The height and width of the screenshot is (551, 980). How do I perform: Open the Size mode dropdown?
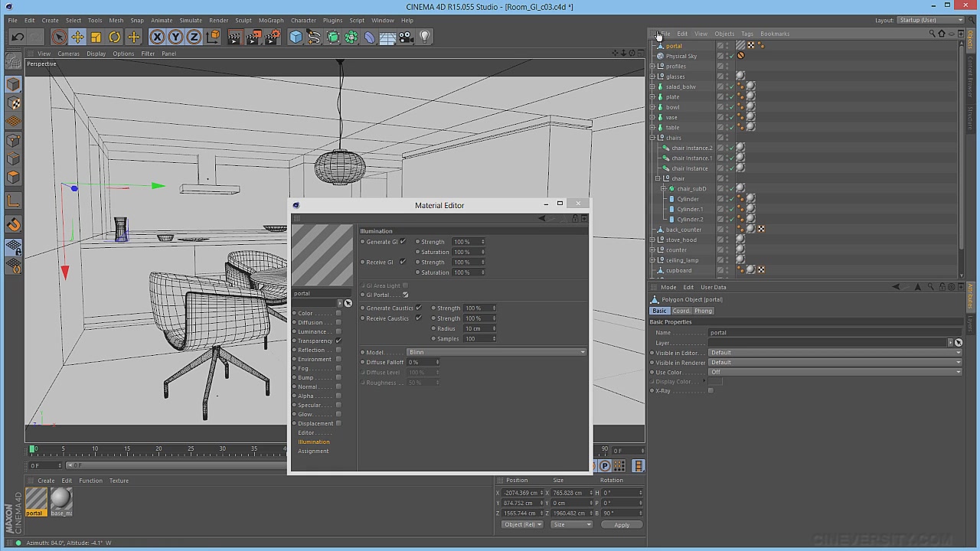(x=572, y=525)
